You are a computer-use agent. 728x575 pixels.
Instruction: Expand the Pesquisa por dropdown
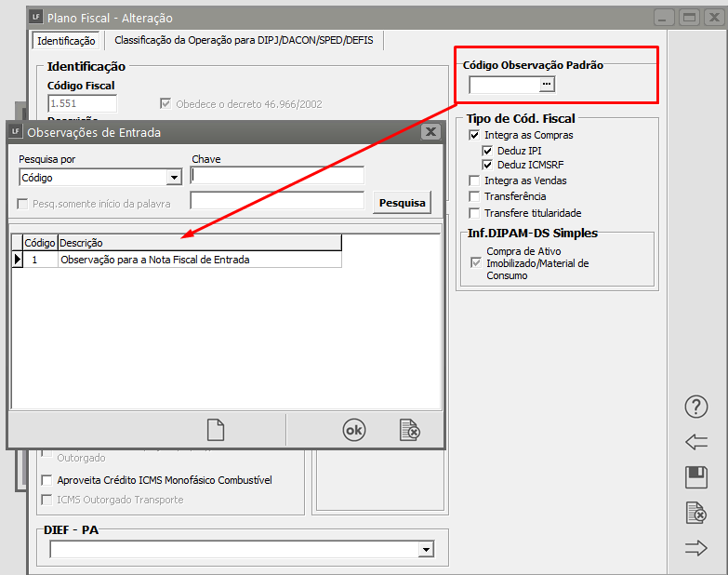174,178
